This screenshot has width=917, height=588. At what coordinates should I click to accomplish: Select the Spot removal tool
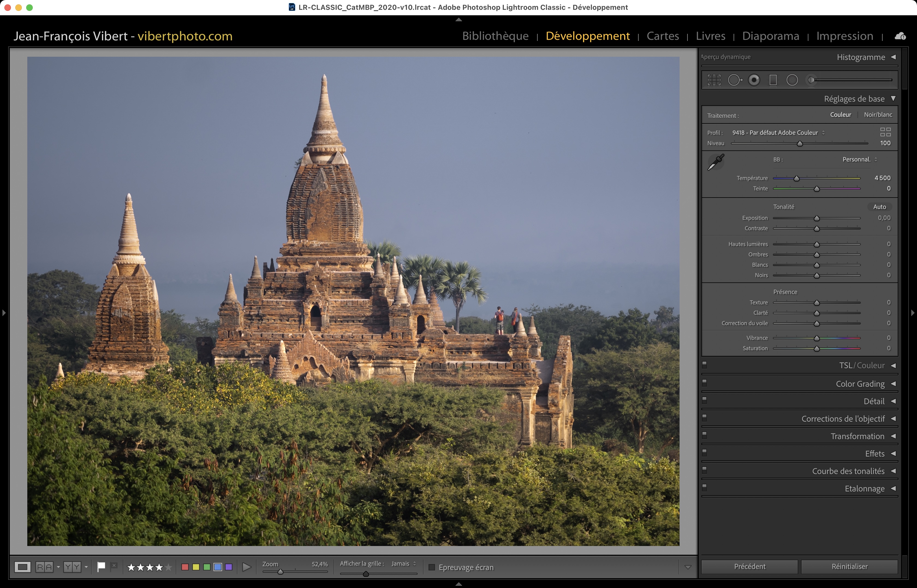734,80
